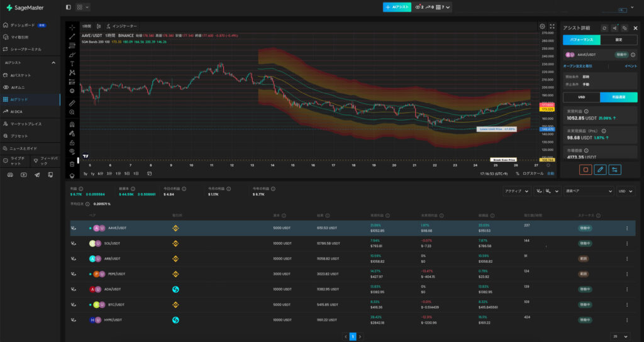Switch to the 設定 tab
Screen dimensions: 644x342
(618, 40)
